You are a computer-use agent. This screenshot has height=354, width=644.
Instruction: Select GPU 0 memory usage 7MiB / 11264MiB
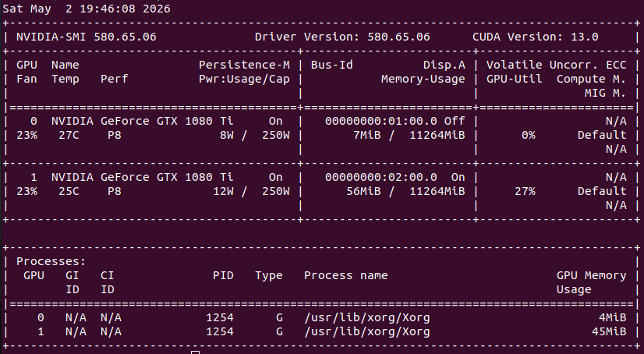pyautogui.click(x=409, y=135)
